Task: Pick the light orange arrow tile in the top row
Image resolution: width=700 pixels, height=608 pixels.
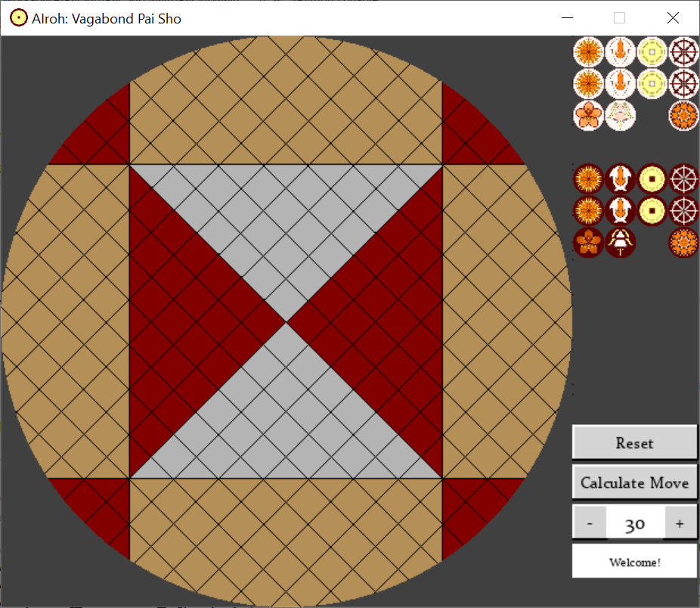Action: [620, 52]
